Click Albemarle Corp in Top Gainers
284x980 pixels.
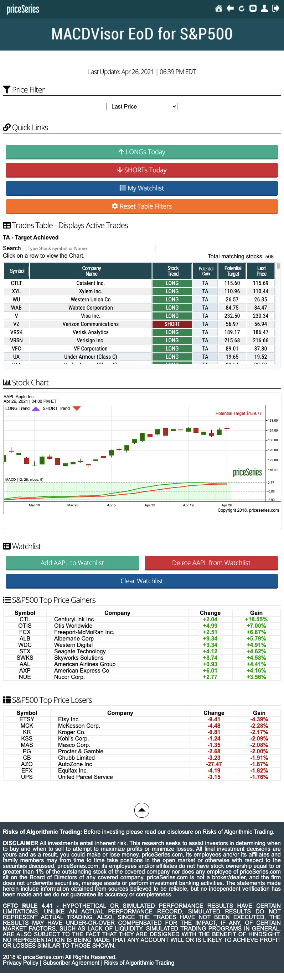tap(74, 639)
